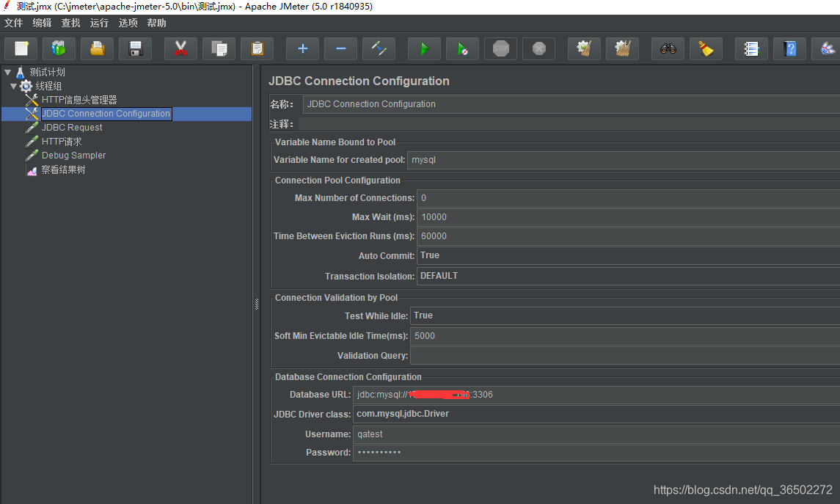
Task: Click the Toggle enable/disable toolbar icon
Action: click(379, 48)
